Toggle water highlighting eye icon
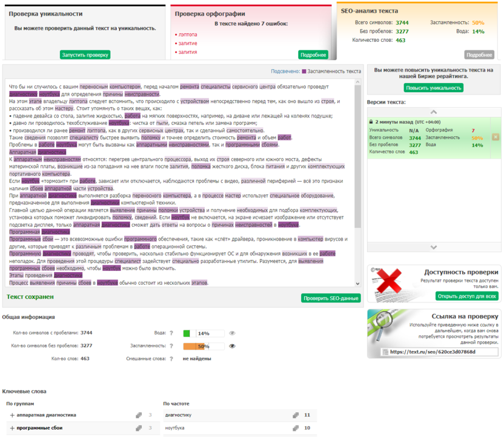 point(232,333)
